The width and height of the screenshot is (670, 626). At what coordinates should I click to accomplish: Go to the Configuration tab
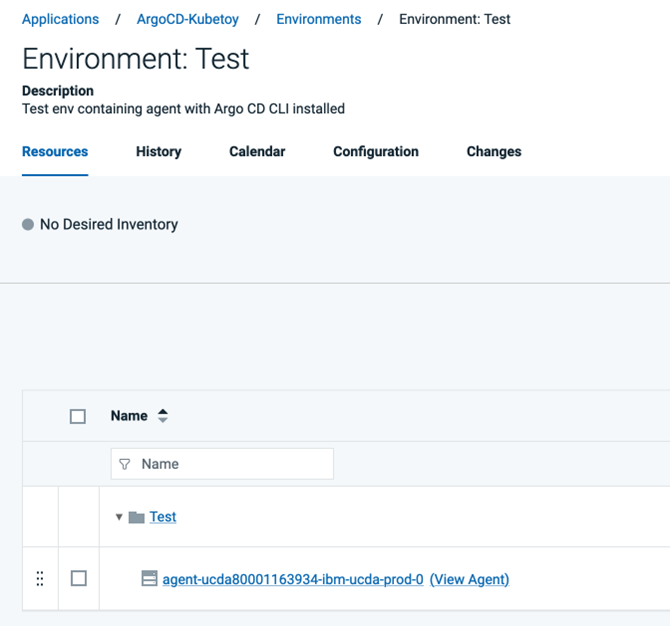[x=376, y=152]
